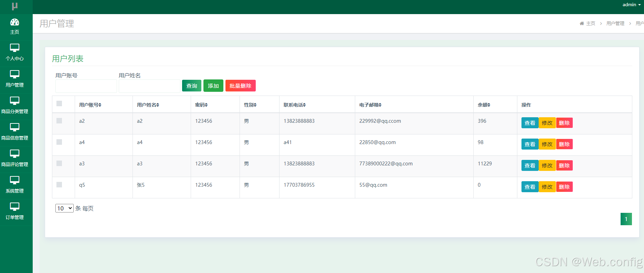Click 查看 for user q5
This screenshot has width=644, height=273.
pyautogui.click(x=530, y=187)
